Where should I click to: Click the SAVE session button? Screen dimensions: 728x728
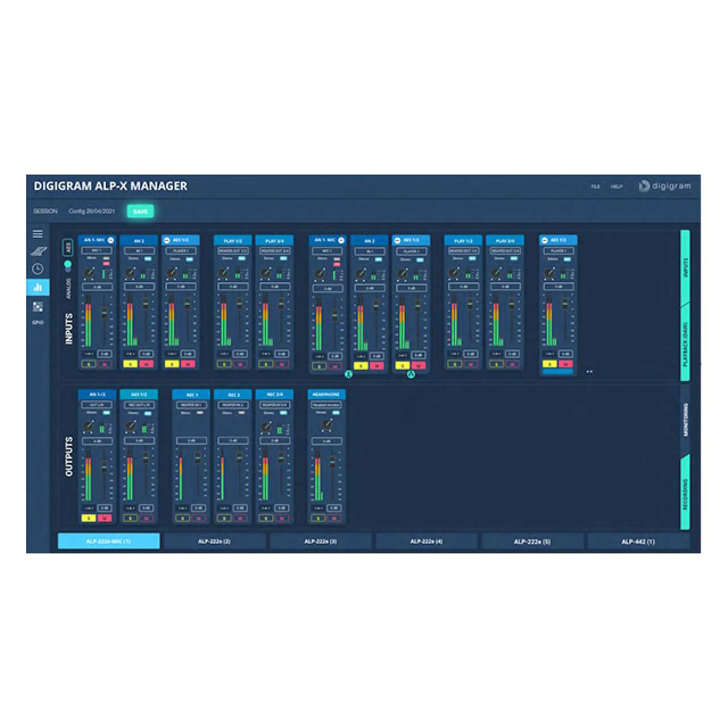(140, 212)
